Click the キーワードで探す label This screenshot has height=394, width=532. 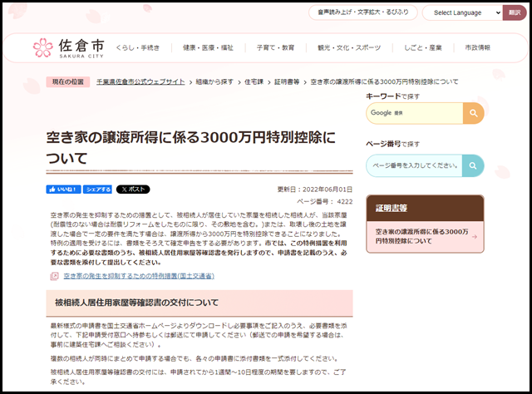click(x=392, y=96)
